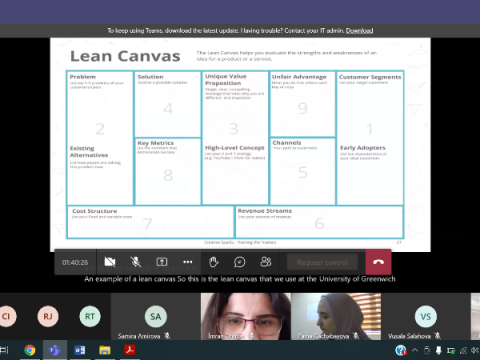Screen dimensions: 480x360
Task: Open Adobe Acrobat from the taskbar
Action: point(130,350)
